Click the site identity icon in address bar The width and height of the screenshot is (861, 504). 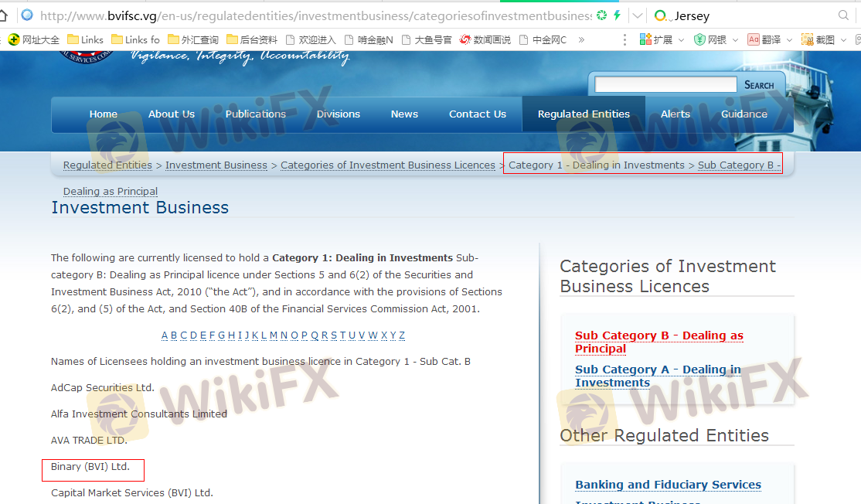pyautogui.click(x=27, y=15)
